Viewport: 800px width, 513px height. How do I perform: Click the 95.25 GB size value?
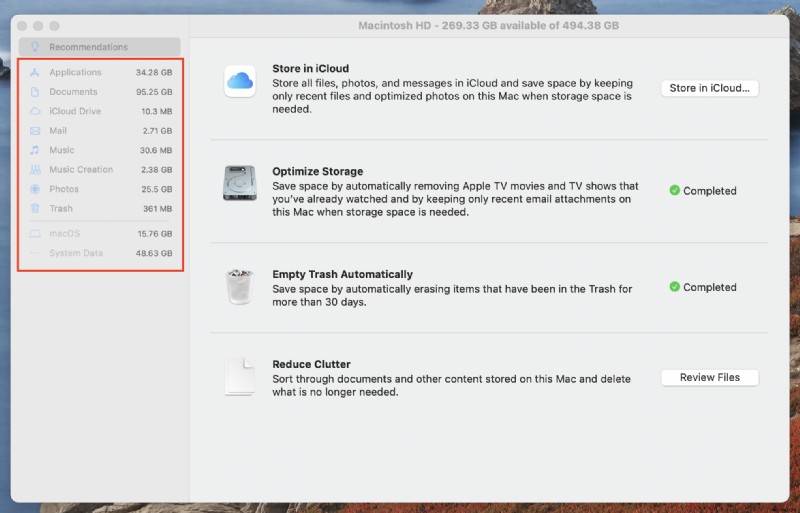[154, 92]
